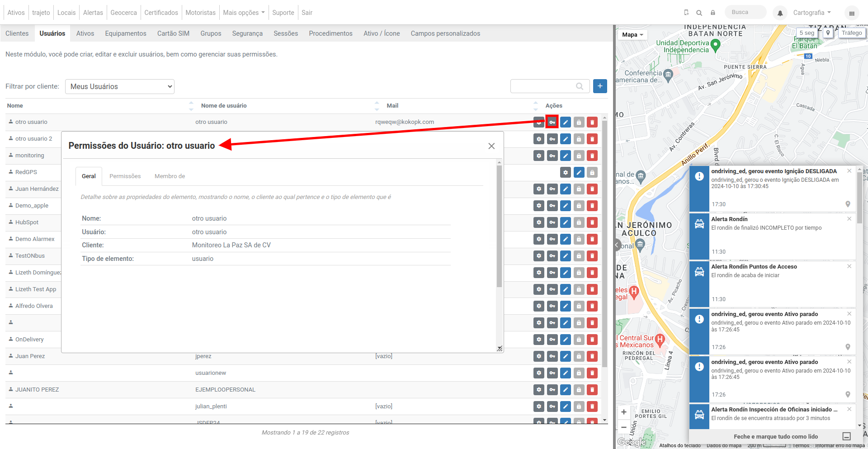
Task: Click the gray lock icon for HubSpot user
Action: tap(579, 222)
